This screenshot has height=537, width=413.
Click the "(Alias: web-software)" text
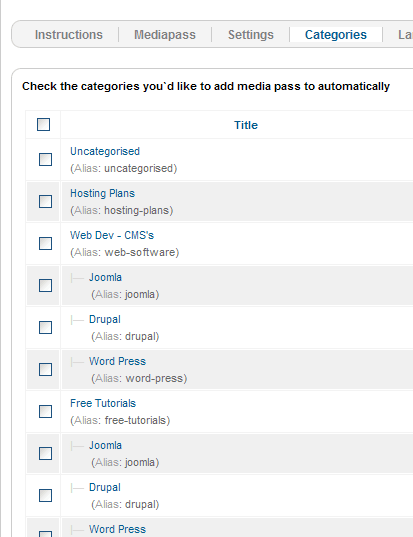[125, 252]
